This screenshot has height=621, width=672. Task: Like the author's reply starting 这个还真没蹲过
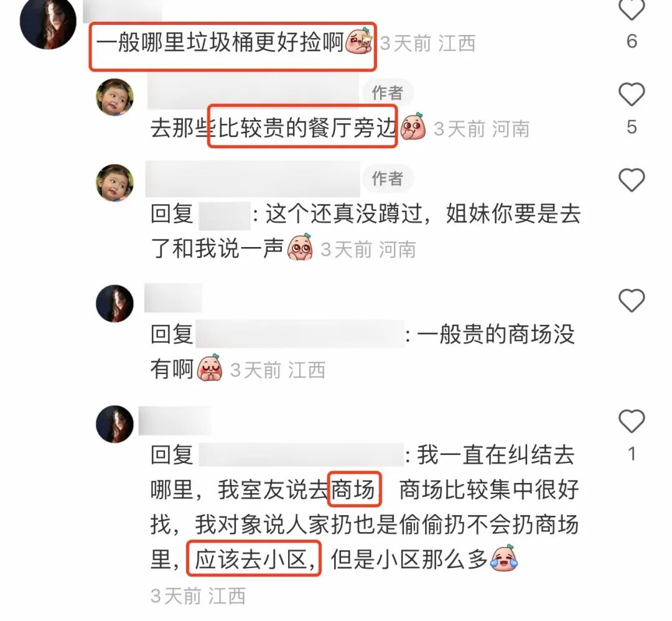(632, 180)
